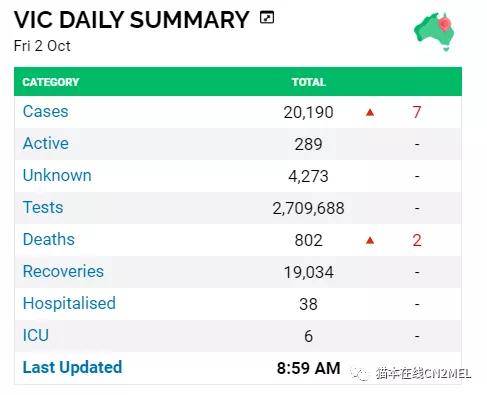Open the Cases category link
The height and width of the screenshot is (395, 487).
click(x=45, y=111)
